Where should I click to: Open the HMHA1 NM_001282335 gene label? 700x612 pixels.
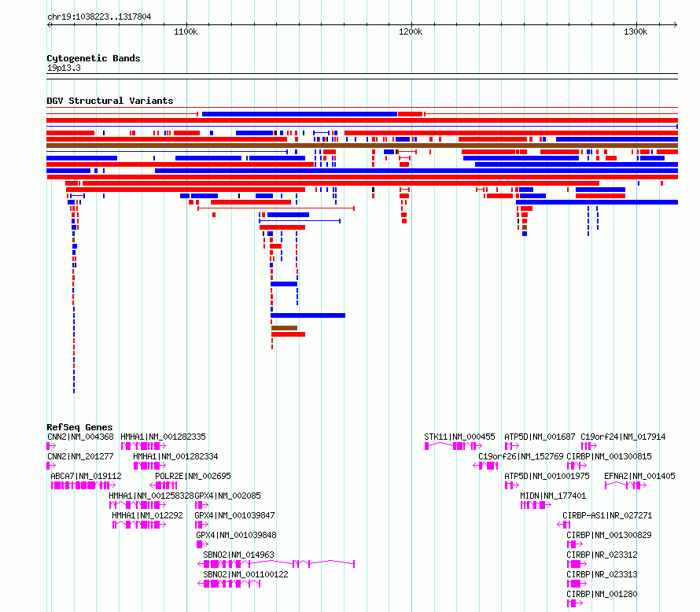click(x=164, y=437)
